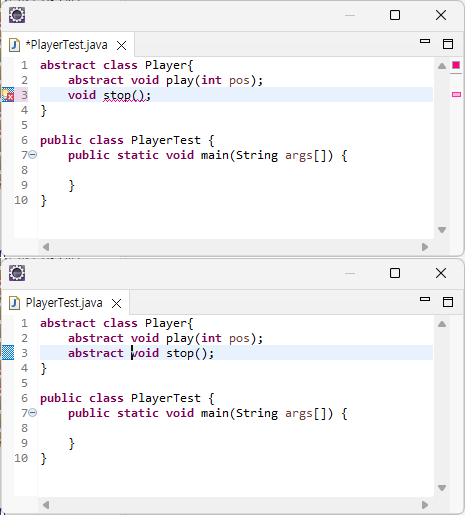Close the *PlayerTest.java tab in the top window
This screenshot has height=517, width=465.
coord(122,45)
